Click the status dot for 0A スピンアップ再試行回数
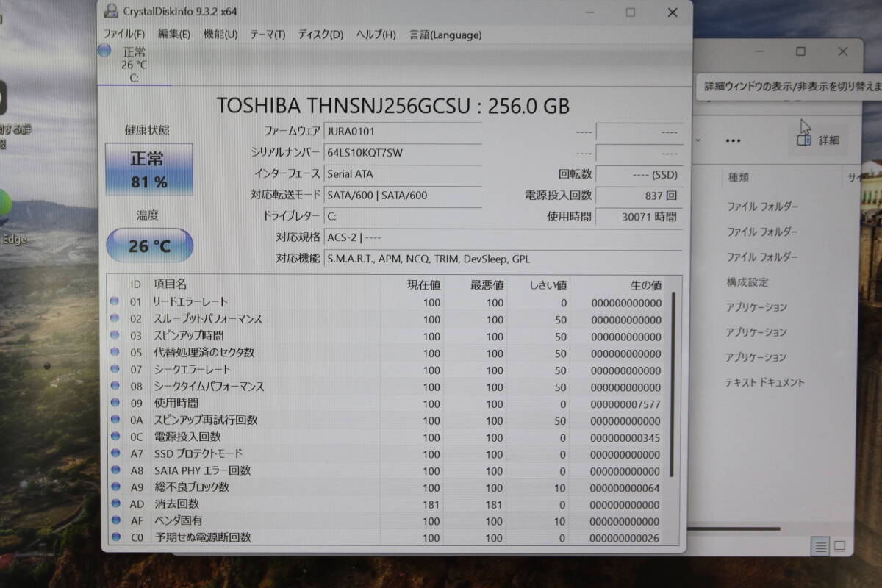 (115, 420)
